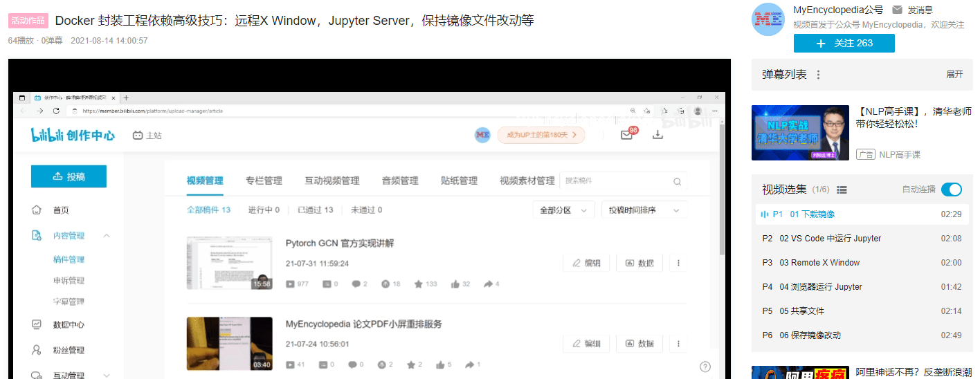Expand 互动管理 sidebar chevron
The height and width of the screenshot is (379, 980).
107,375
